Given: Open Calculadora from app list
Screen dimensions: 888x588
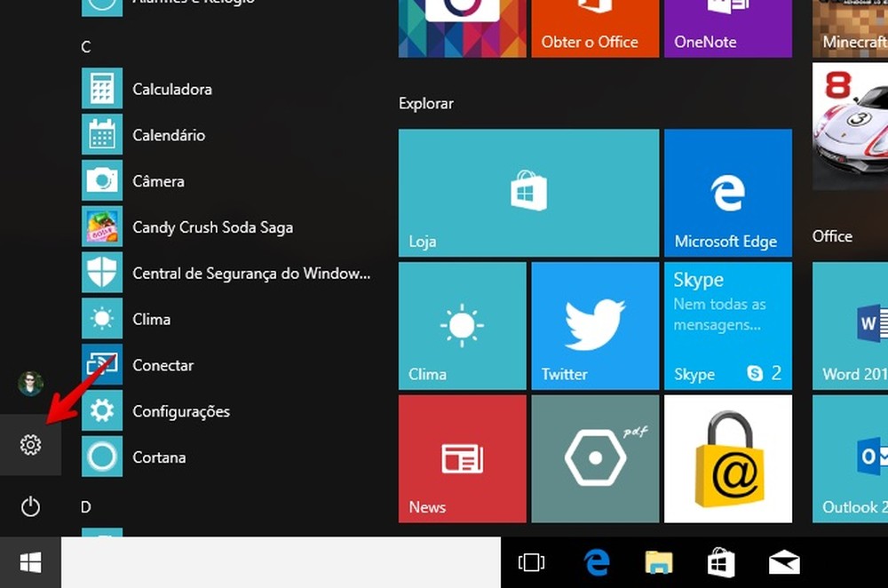Looking at the screenshot, I should (226, 88).
